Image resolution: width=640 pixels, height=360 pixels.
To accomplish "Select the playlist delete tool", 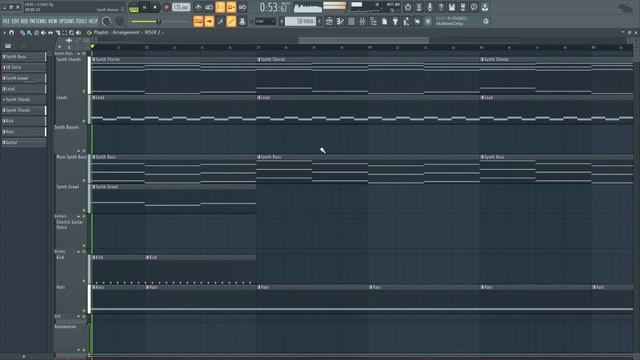I will [x=36, y=33].
